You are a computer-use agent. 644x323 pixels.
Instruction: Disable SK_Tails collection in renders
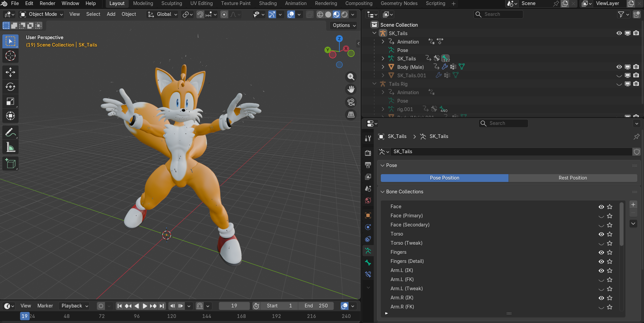pos(636,33)
